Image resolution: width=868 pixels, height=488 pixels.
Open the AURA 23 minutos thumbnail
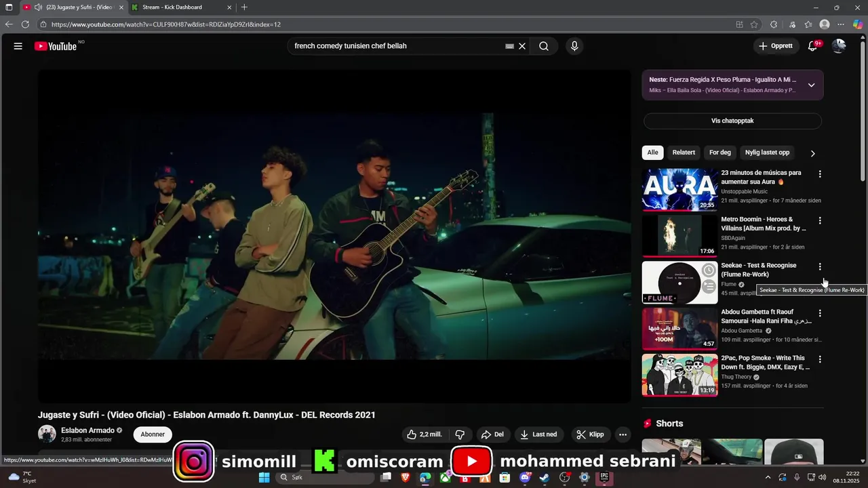(679, 190)
